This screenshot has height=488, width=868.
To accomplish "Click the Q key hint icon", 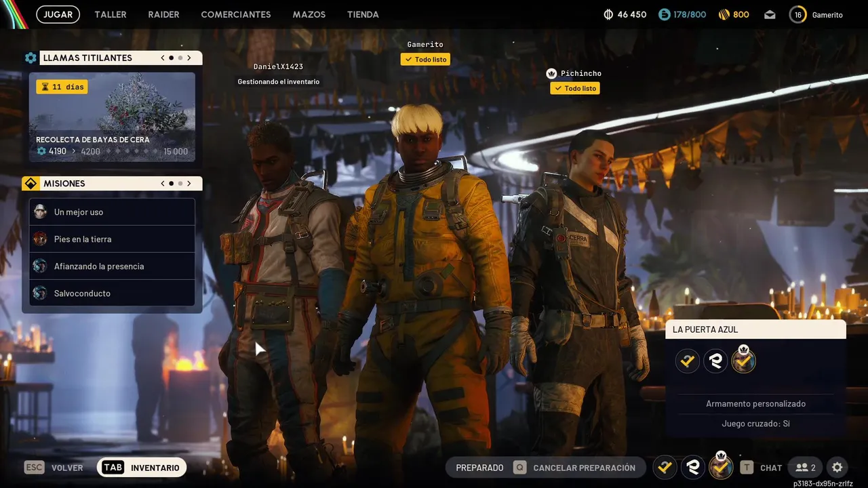I will click(x=519, y=468).
